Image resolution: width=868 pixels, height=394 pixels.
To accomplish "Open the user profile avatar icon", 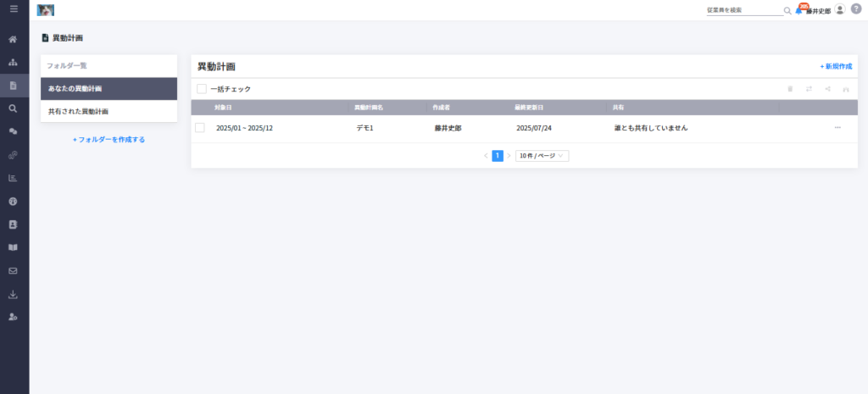I will [x=840, y=9].
